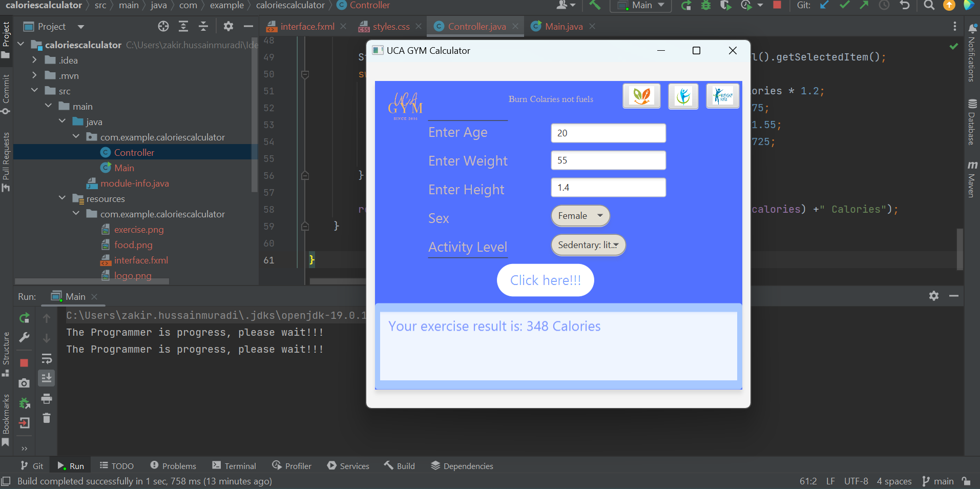The width and height of the screenshot is (980, 489).
Task: Open the Activity Level Sedentary dropdown
Action: click(x=588, y=245)
